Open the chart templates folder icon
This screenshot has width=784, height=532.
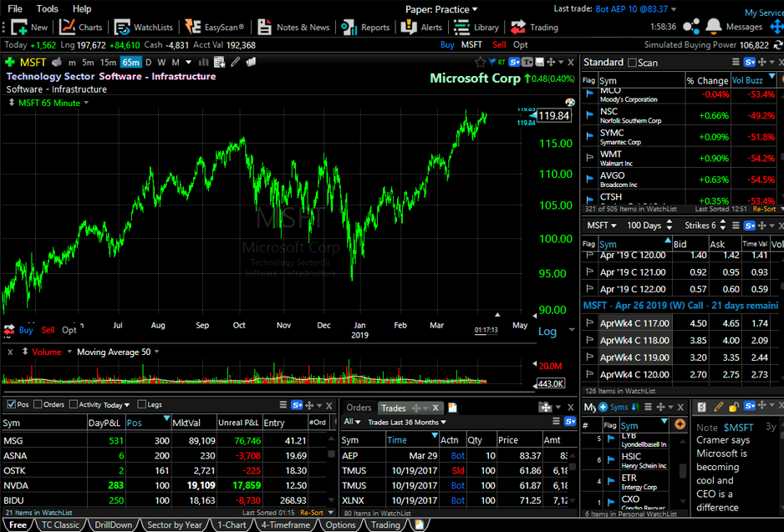tap(251, 62)
